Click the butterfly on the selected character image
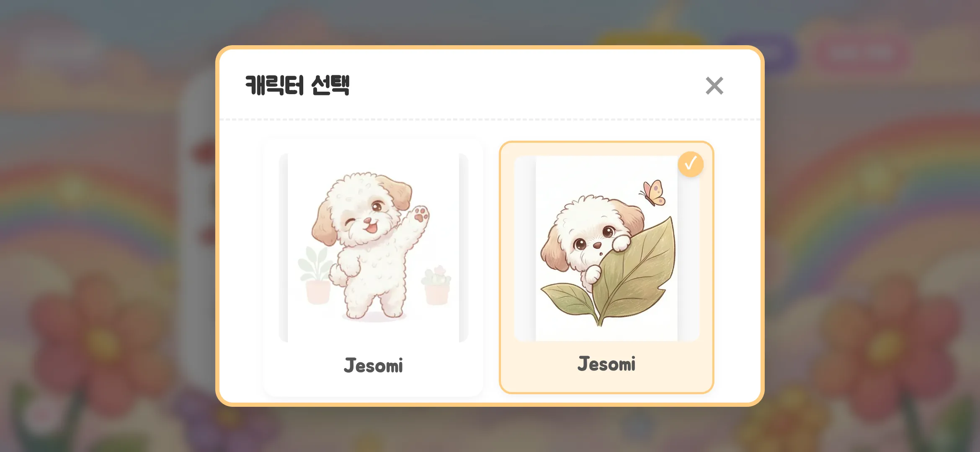 [x=652, y=193]
